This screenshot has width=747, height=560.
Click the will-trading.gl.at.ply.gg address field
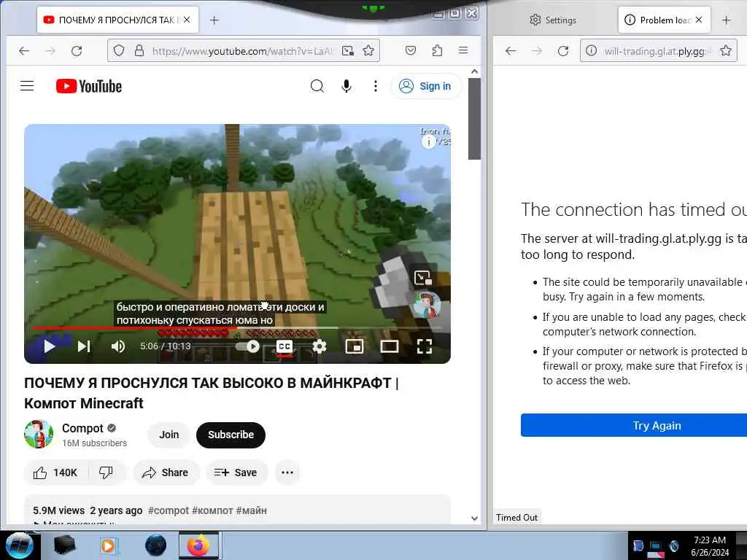pos(657,51)
